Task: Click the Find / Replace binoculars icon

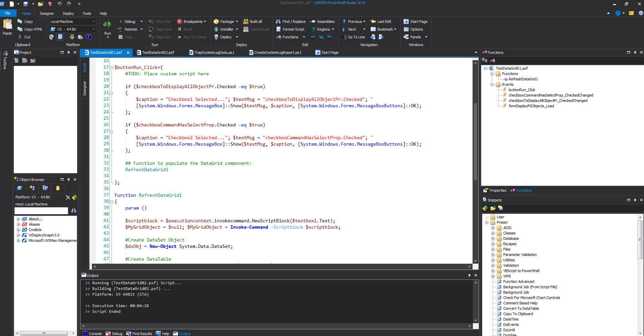Action: point(278,22)
